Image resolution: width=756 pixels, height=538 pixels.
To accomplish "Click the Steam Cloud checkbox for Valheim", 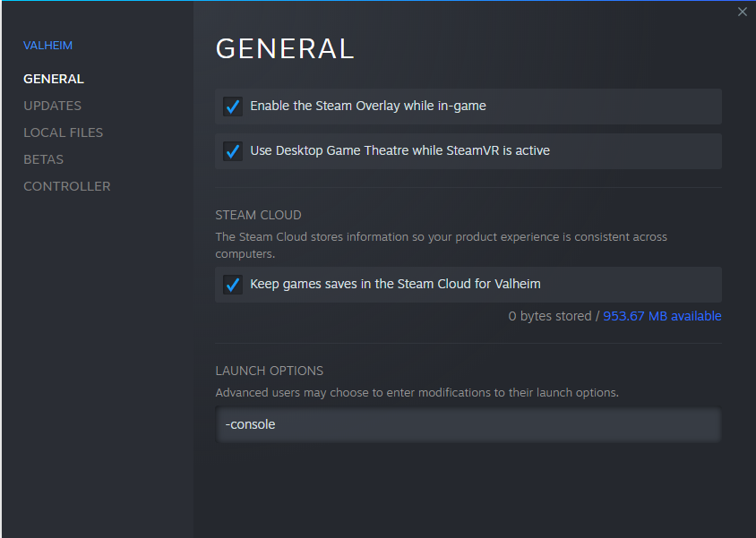I will point(233,284).
